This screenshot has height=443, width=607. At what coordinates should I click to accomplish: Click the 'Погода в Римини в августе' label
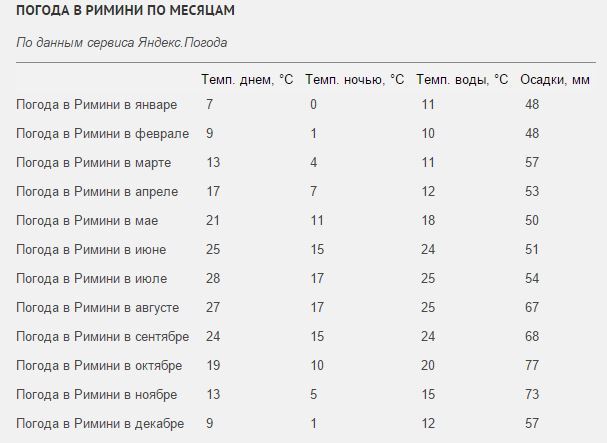pos(98,307)
